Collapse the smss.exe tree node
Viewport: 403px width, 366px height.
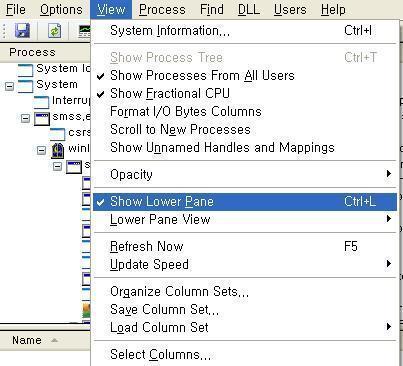tap(25, 118)
